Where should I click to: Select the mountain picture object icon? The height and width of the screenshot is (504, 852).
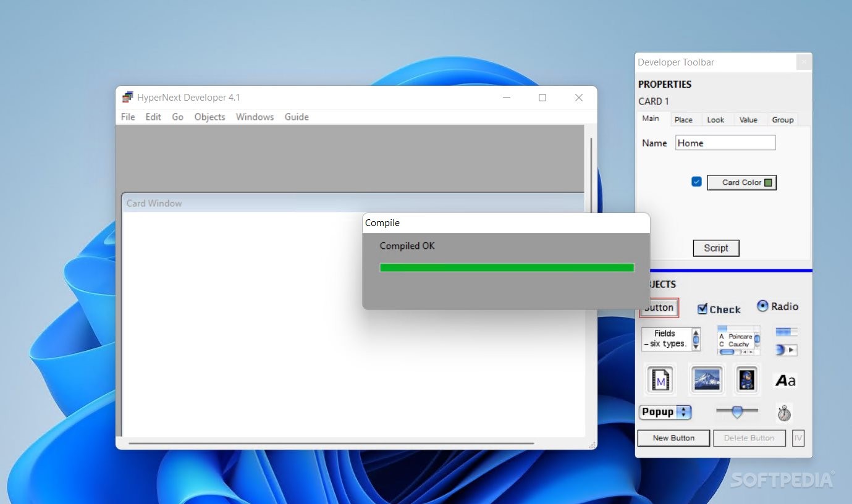pos(707,379)
